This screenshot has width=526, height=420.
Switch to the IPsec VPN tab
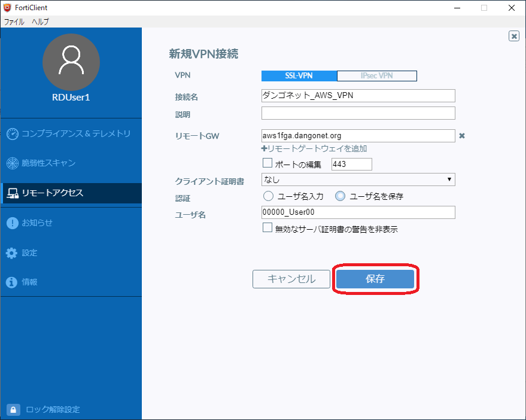(376, 76)
